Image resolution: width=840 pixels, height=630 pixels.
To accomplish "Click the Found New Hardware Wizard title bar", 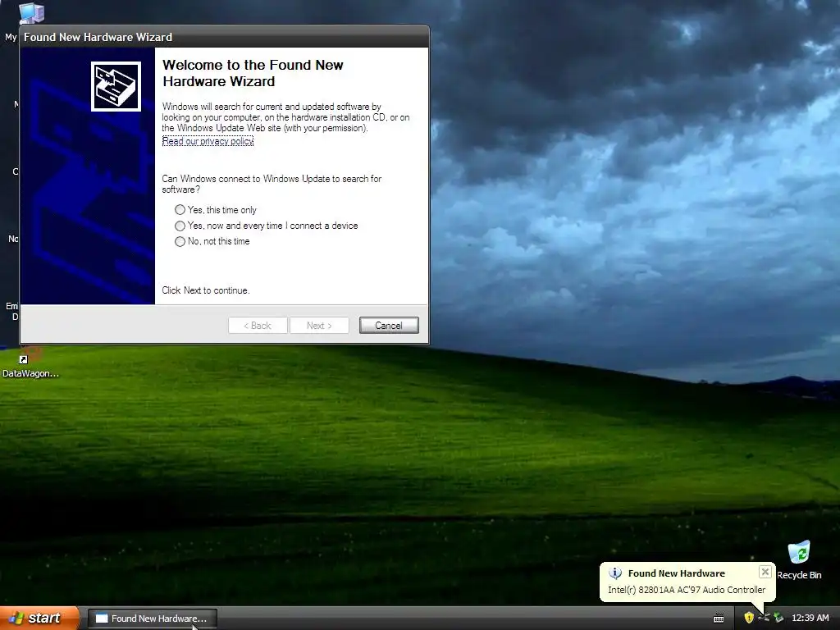I will 225,37.
